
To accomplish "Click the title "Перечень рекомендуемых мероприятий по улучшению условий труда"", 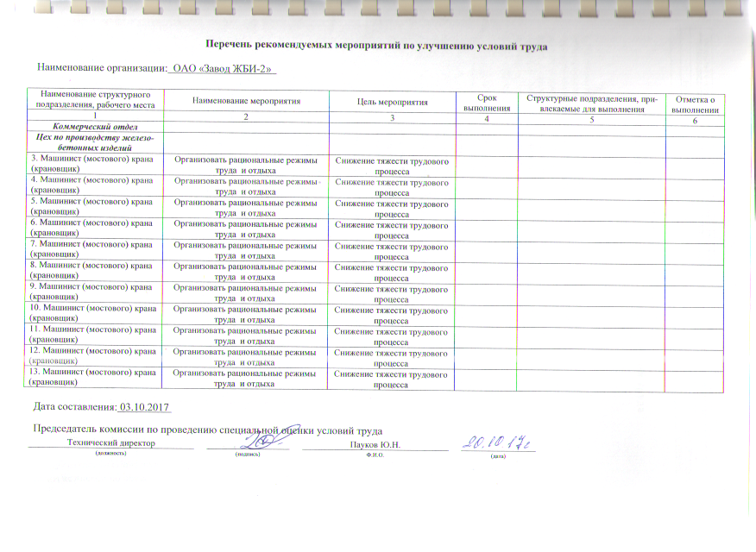I will tap(376, 46).
